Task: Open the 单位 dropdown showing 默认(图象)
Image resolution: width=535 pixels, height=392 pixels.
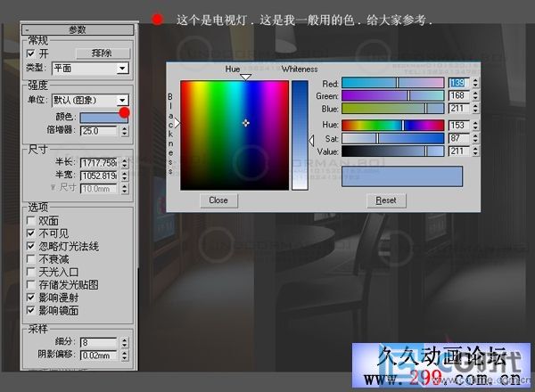Action: tap(91, 100)
